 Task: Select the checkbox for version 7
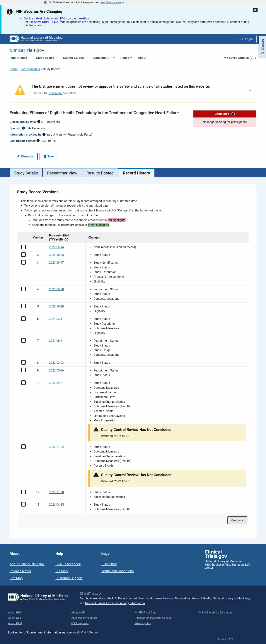point(23,340)
